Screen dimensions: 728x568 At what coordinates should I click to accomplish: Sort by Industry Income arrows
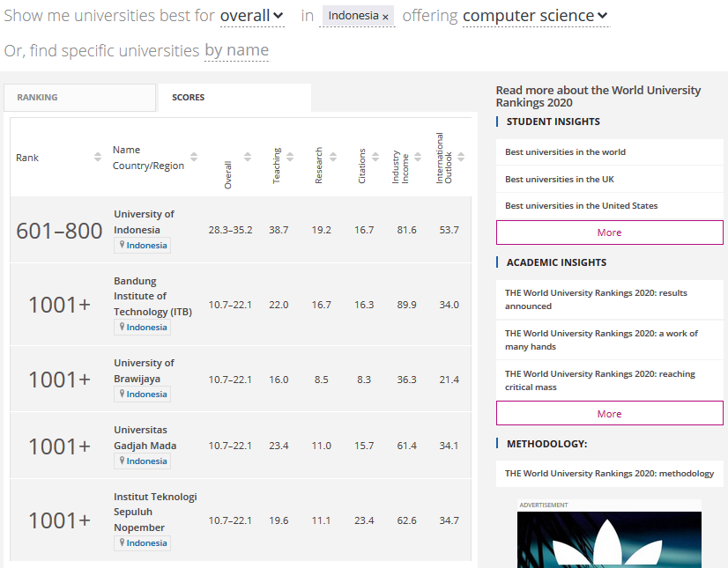[419, 158]
